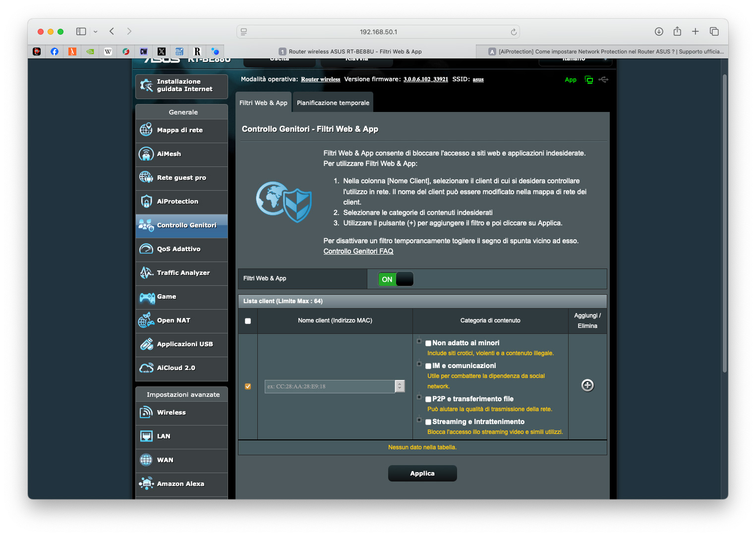
Task: Check the Streaming e Intrattenimento category
Action: (x=428, y=422)
